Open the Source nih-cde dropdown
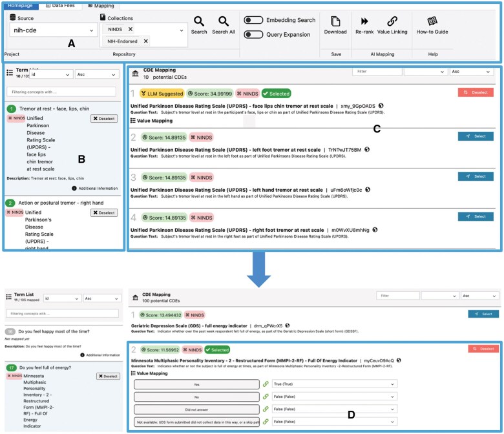The image size is (504, 434). coord(54,30)
